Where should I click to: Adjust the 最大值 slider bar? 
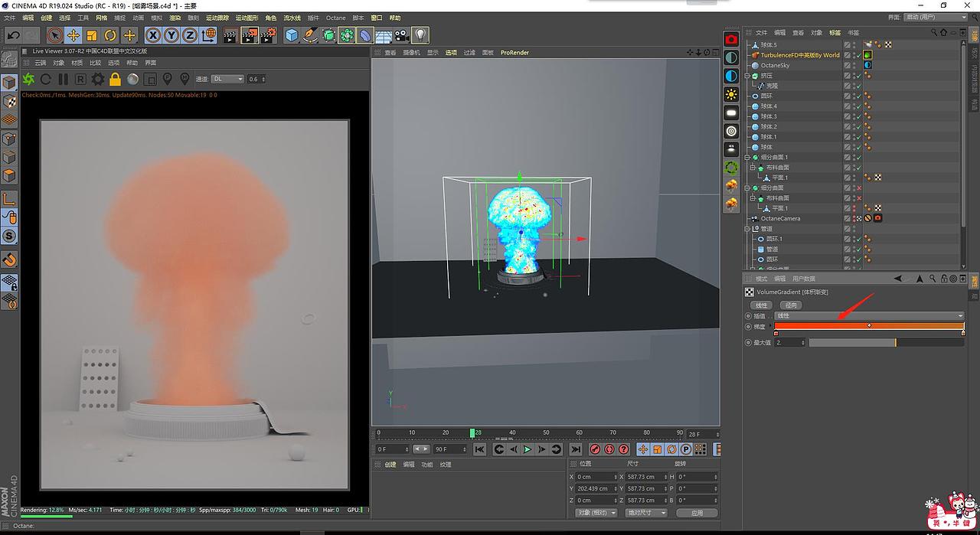tap(886, 342)
